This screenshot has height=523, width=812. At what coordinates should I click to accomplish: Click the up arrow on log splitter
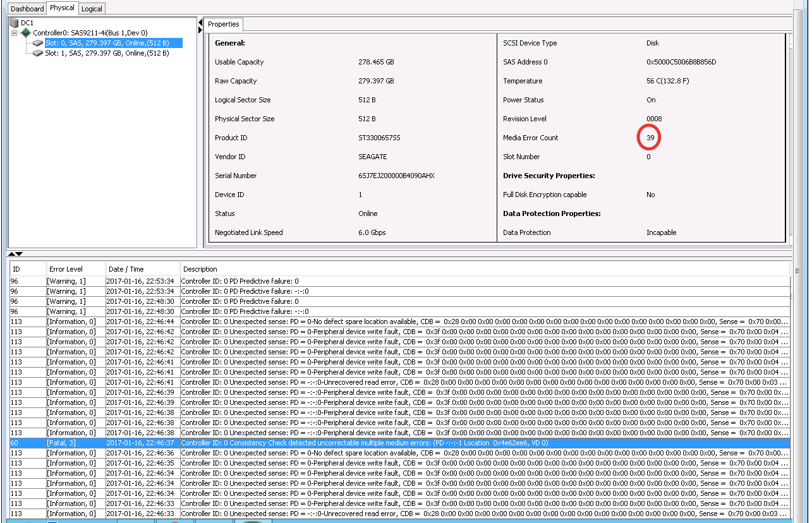click(12, 254)
